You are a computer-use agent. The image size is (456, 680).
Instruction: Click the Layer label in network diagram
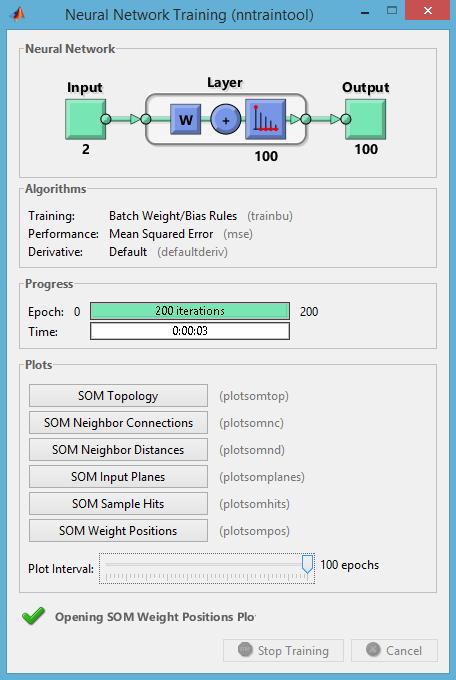tap(224, 83)
